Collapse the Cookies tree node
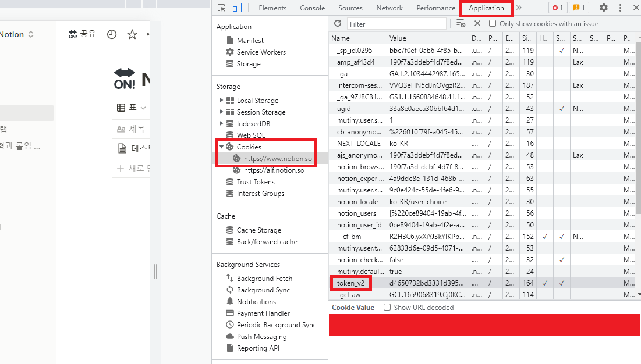 (x=222, y=147)
